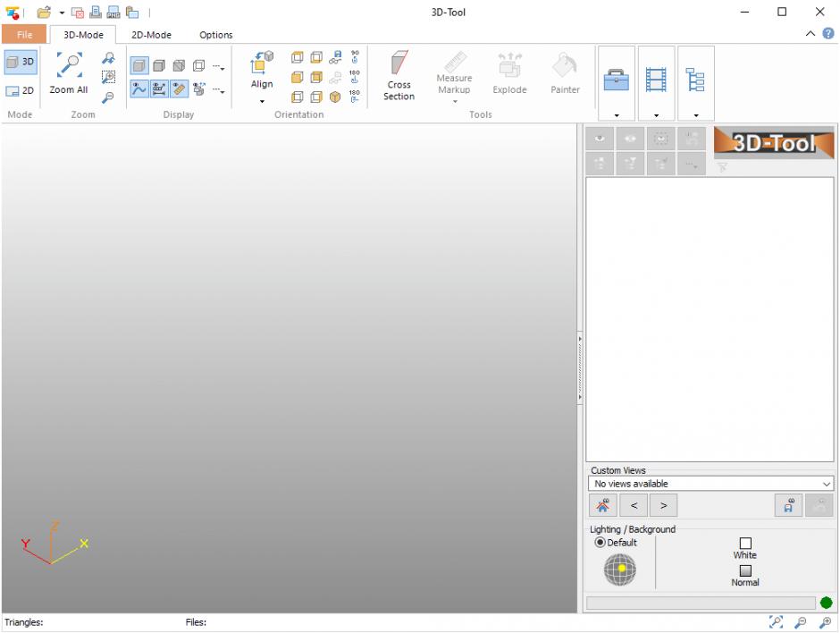This screenshot has height=633, width=840.
Task: Toggle the wireframe display mode
Action: (198, 66)
